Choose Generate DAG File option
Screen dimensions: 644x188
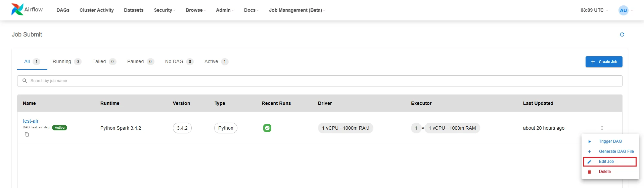pyautogui.click(x=610, y=151)
